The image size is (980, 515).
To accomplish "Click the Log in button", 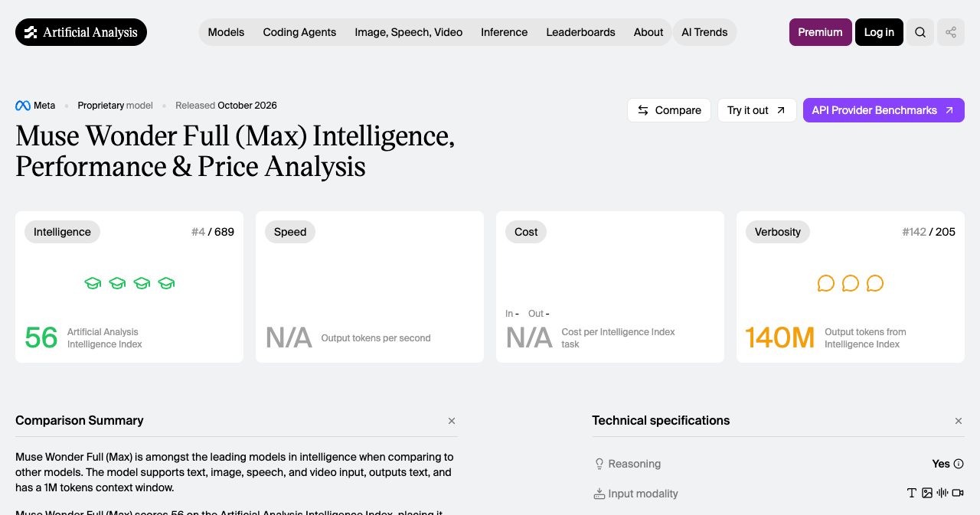I will (879, 32).
